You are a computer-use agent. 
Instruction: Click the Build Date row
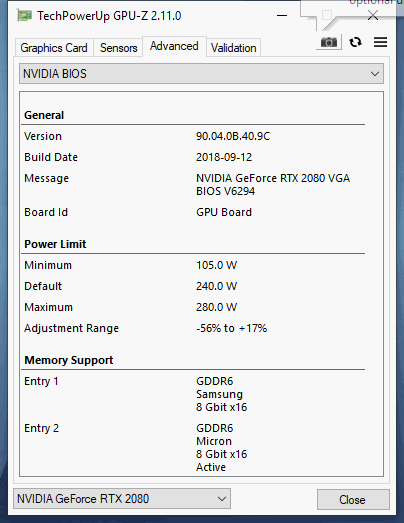[x=193, y=157]
